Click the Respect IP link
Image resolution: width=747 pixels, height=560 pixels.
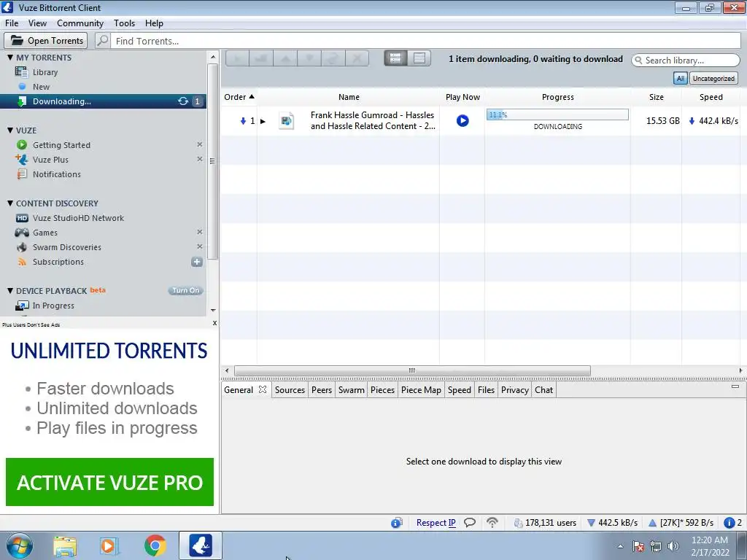coord(436,522)
